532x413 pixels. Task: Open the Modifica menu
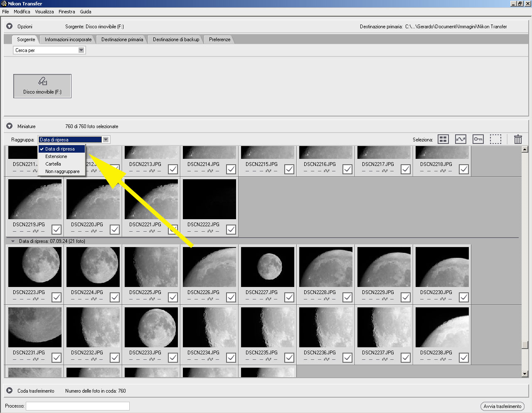coord(22,12)
